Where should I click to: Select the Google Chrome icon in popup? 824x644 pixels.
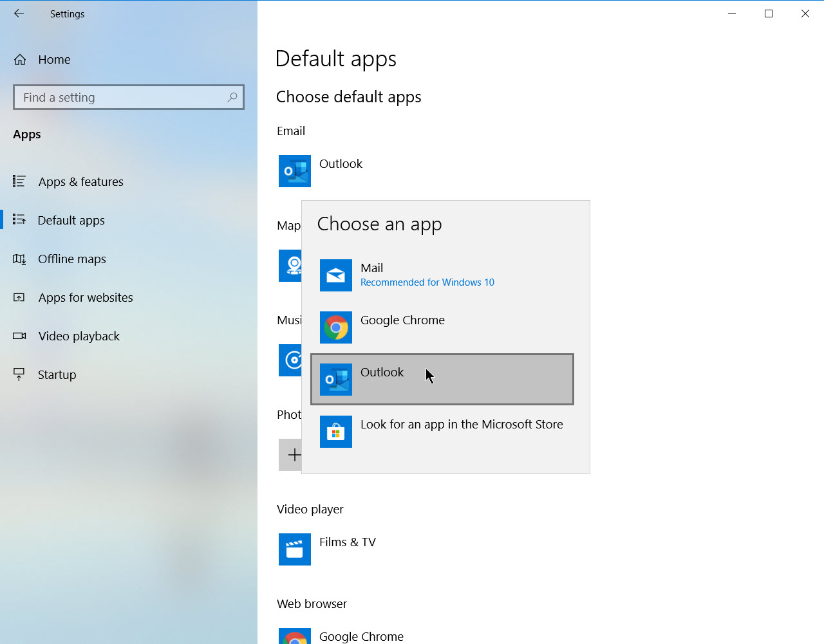[x=335, y=327]
